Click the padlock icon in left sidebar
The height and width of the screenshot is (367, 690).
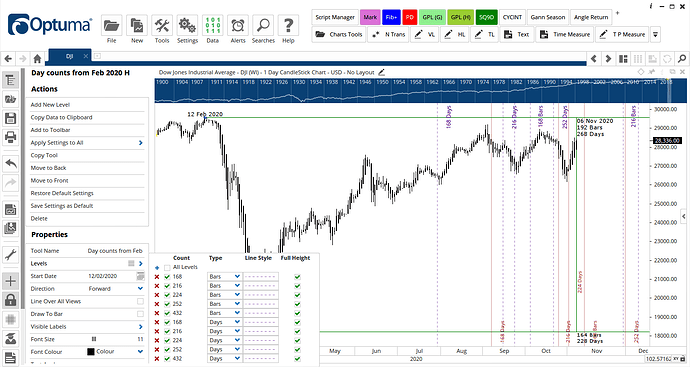tap(11, 300)
